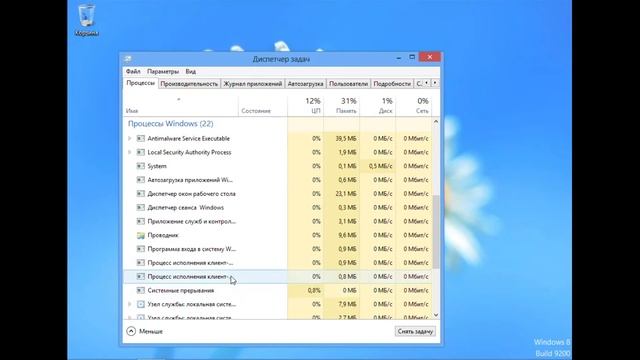Viewport: 640px width, 360px height.
Task: Maximize the Диспетчер задач window
Action: (412, 57)
